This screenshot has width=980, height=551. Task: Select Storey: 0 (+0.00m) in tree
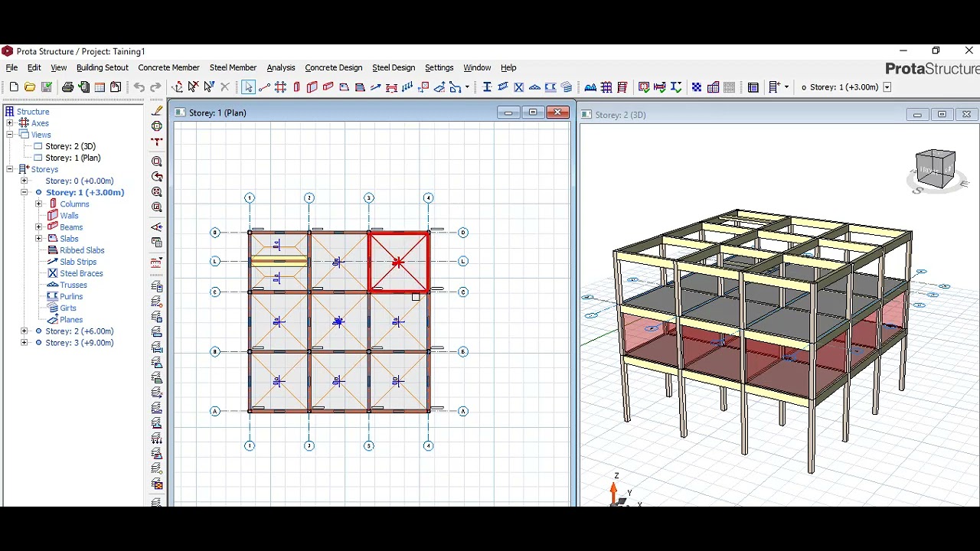coord(79,181)
